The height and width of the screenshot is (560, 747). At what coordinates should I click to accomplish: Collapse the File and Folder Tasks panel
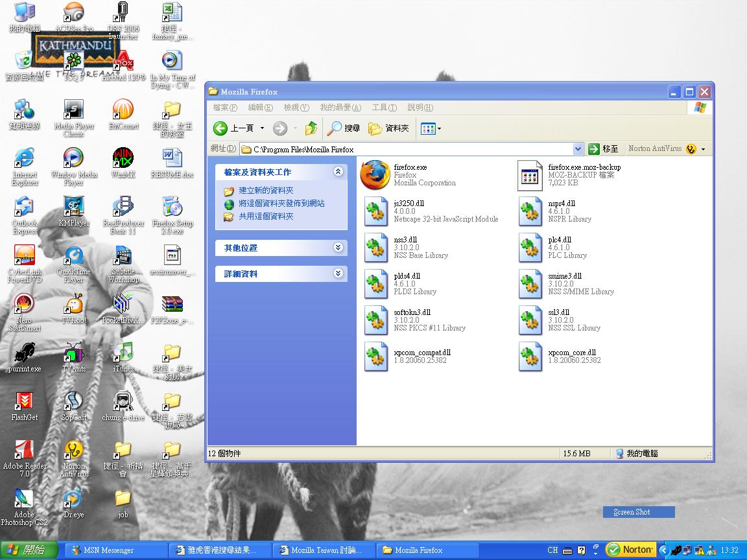click(x=338, y=172)
